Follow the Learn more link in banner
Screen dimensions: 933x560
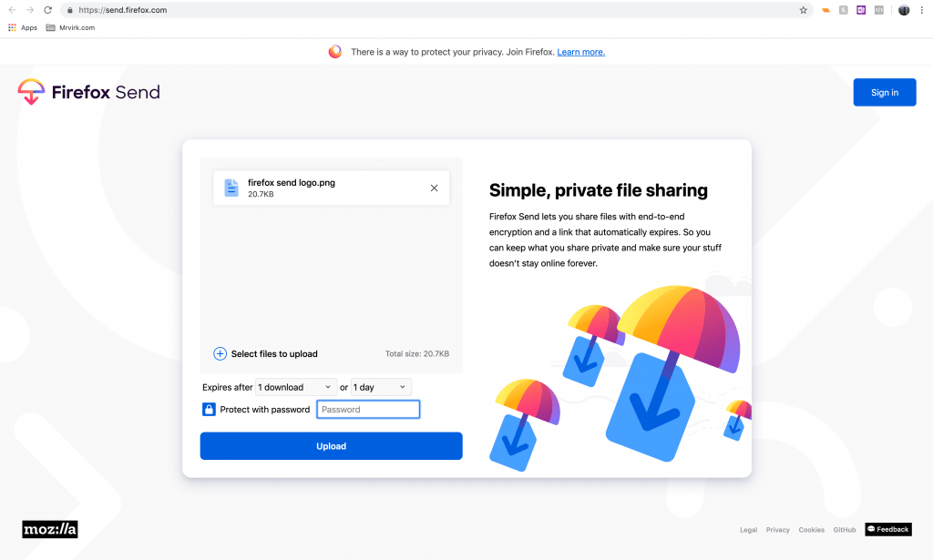coord(580,52)
